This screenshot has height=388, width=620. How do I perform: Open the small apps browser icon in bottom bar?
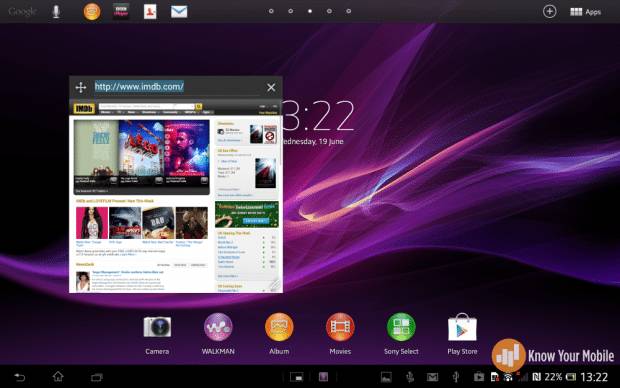coord(297,377)
